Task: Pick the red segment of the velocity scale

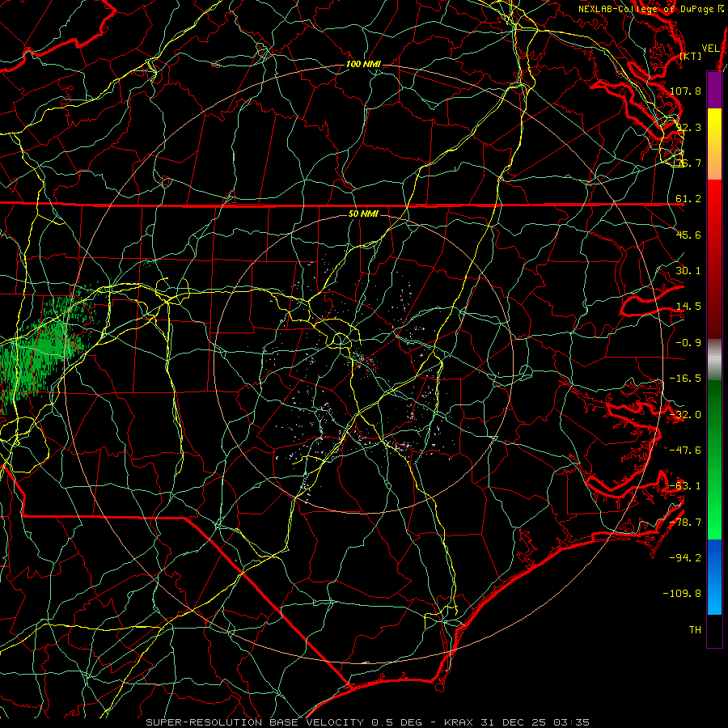Action: 714,259
